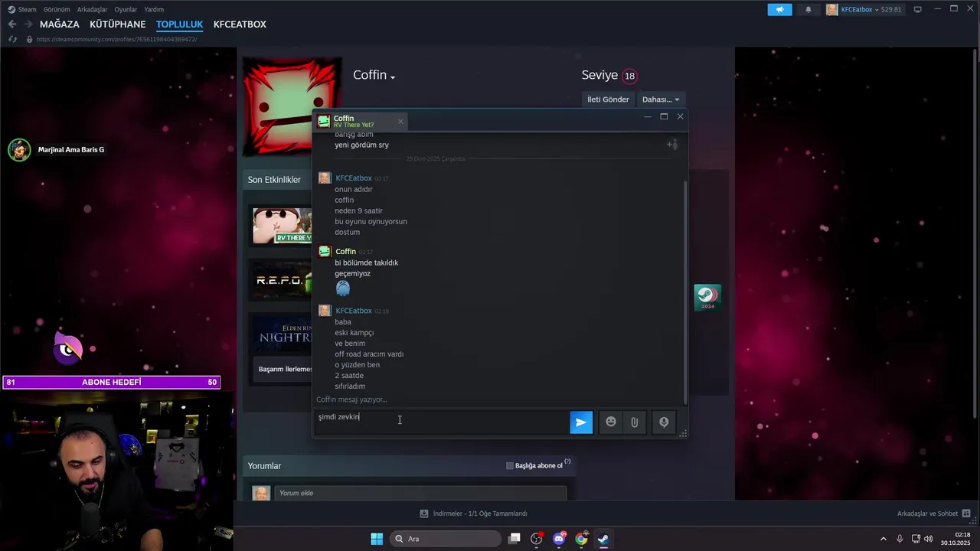Click the URL address bar

point(115,39)
